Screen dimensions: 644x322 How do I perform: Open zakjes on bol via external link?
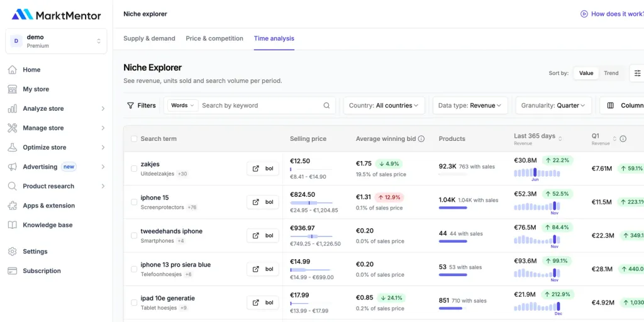(x=263, y=169)
